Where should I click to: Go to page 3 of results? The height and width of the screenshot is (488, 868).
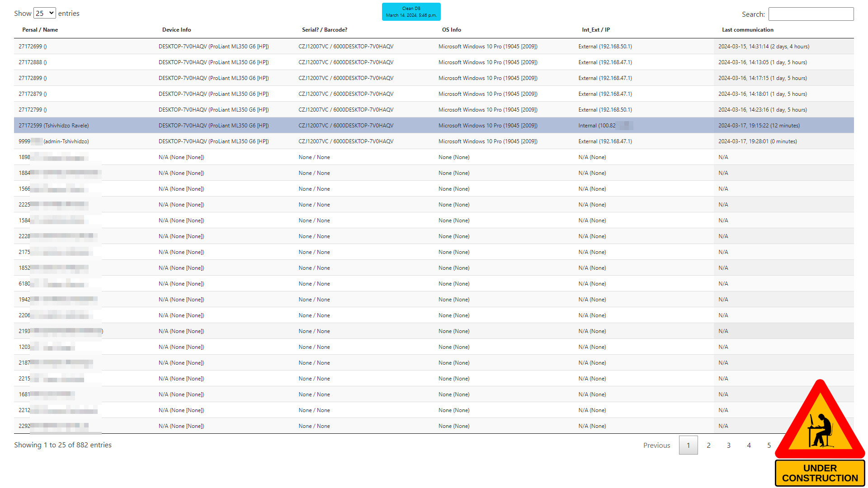click(728, 445)
